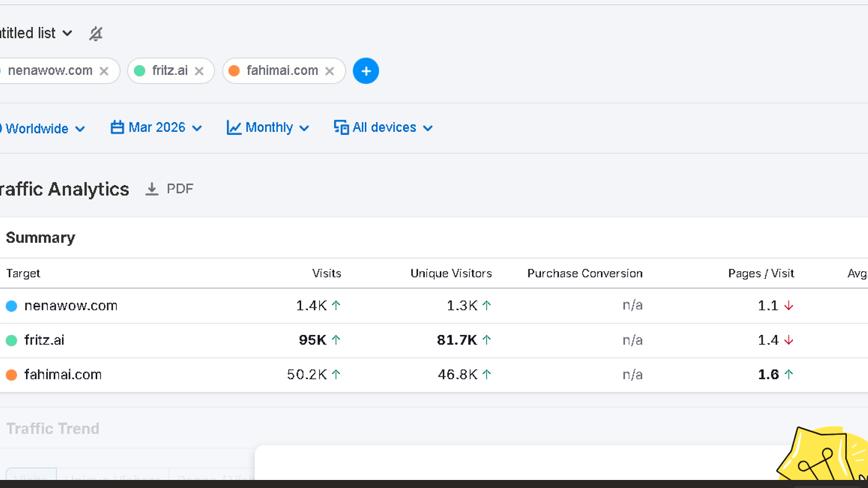868x488 pixels.
Task: Switch to the Unique Visitors tab
Action: coord(113,480)
